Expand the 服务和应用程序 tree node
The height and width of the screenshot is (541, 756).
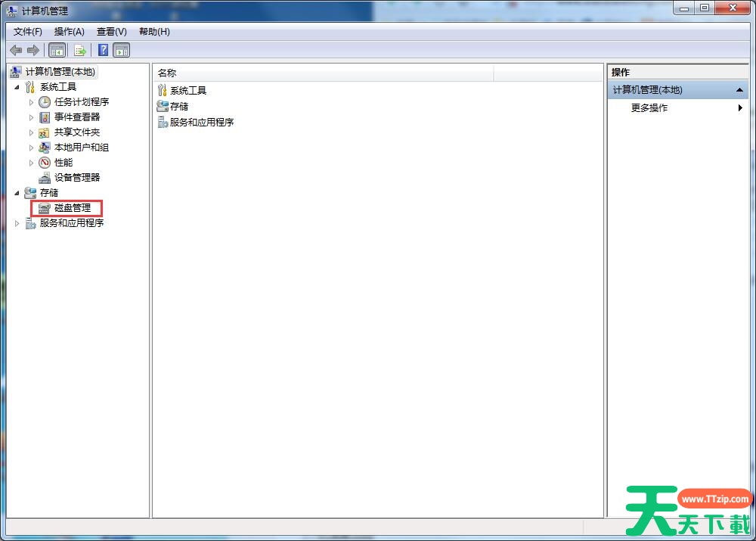coord(17,223)
